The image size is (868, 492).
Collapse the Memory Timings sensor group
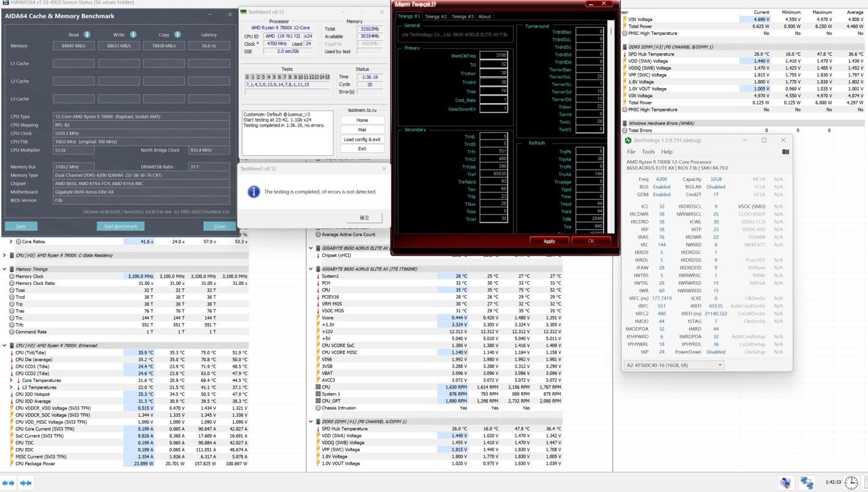[x=5, y=269]
